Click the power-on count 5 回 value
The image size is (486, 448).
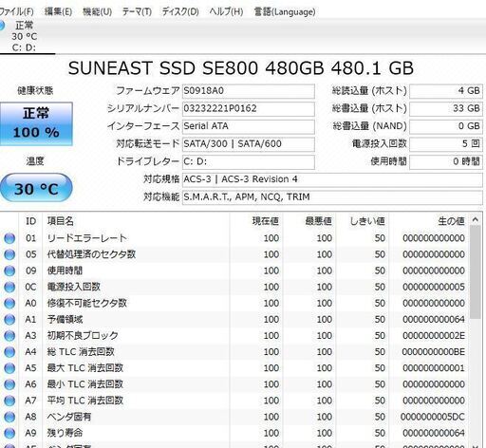point(446,144)
